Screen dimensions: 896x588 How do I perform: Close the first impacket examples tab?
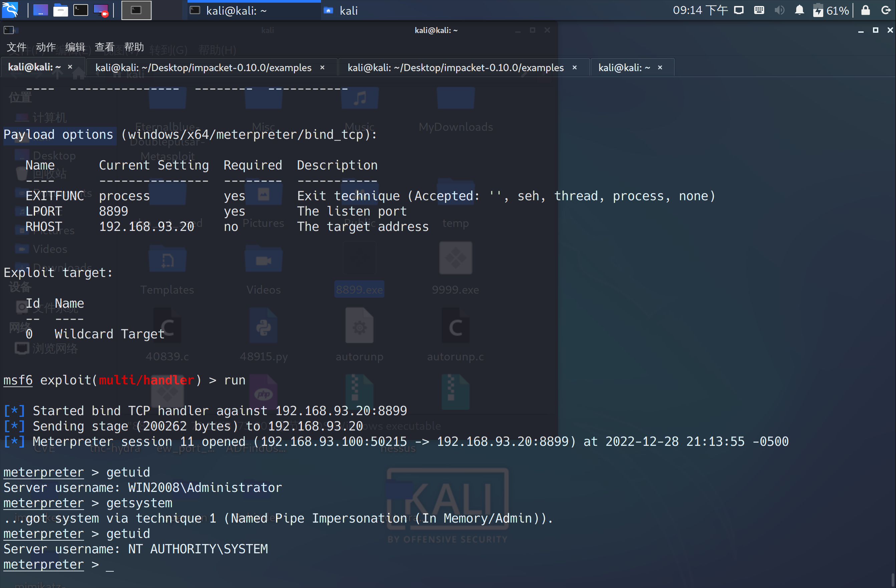click(322, 68)
